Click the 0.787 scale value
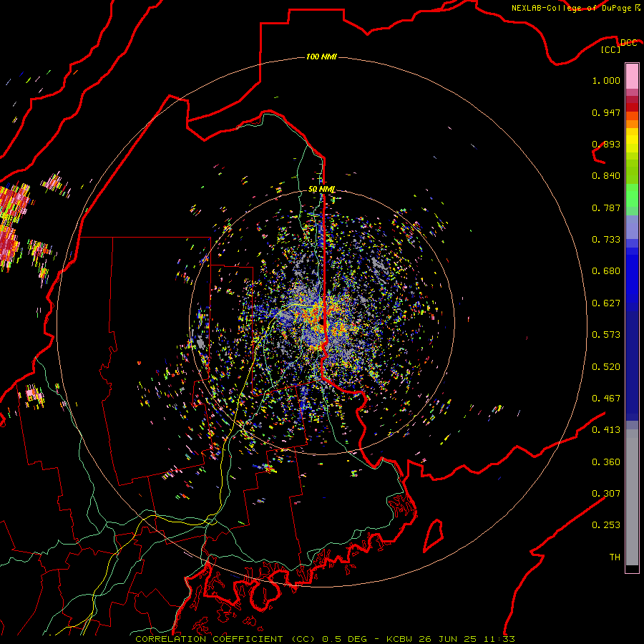The image size is (644, 644). (606, 208)
